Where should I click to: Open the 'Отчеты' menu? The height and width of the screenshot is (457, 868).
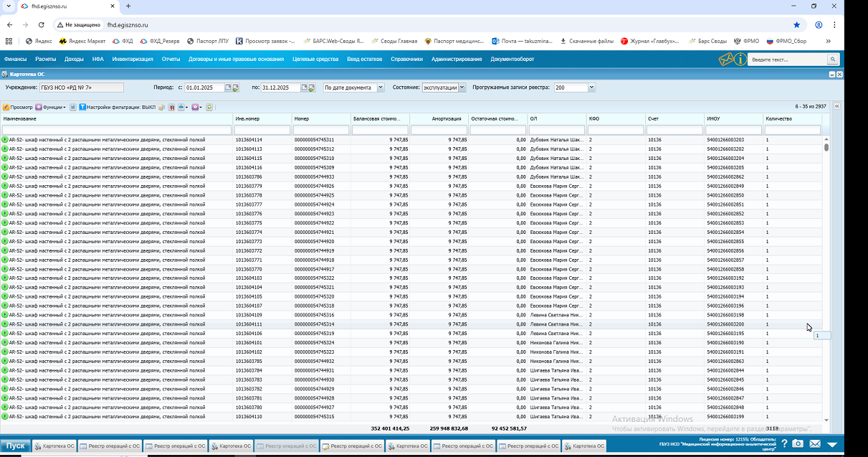pos(171,60)
